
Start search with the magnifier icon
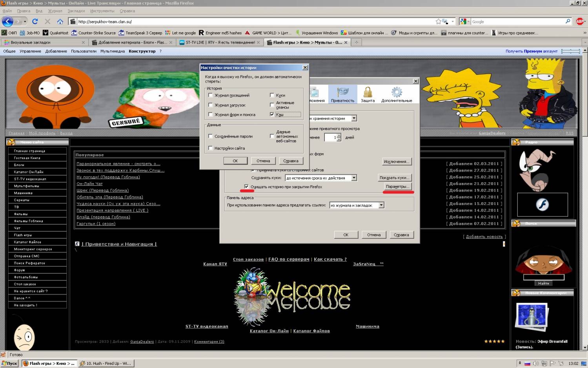point(568,21)
